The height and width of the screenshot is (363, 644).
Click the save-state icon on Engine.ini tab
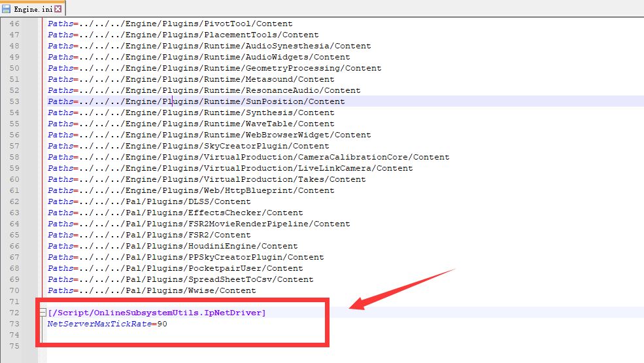click(x=6, y=9)
